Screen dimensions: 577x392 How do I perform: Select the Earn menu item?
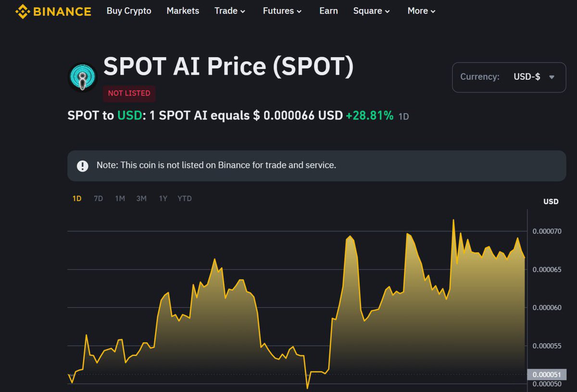point(328,11)
